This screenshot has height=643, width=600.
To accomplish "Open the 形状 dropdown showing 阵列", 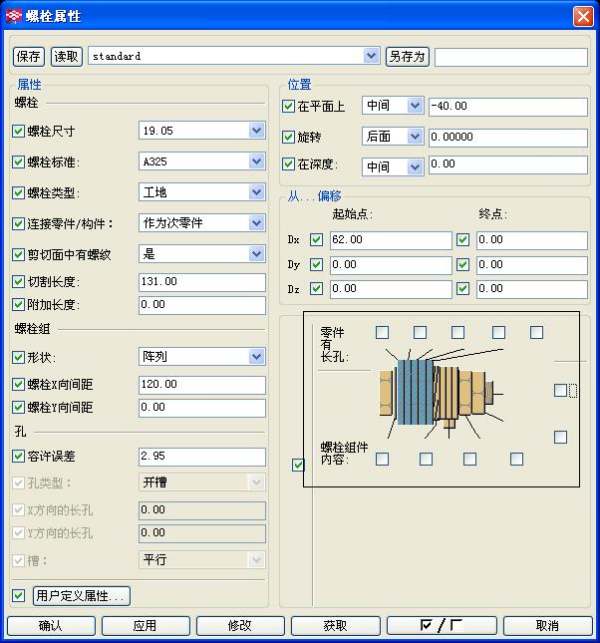I will pos(256,357).
